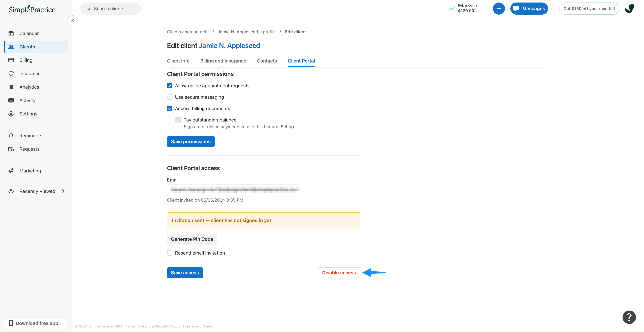
Task: Open Reminders in the sidebar
Action: [x=31, y=135]
